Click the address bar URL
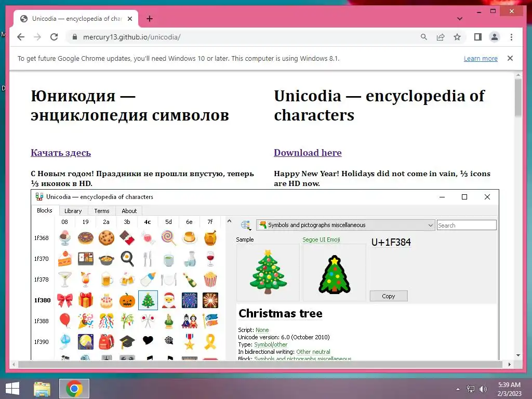Image resolution: width=532 pixels, height=399 pixels. [x=131, y=37]
